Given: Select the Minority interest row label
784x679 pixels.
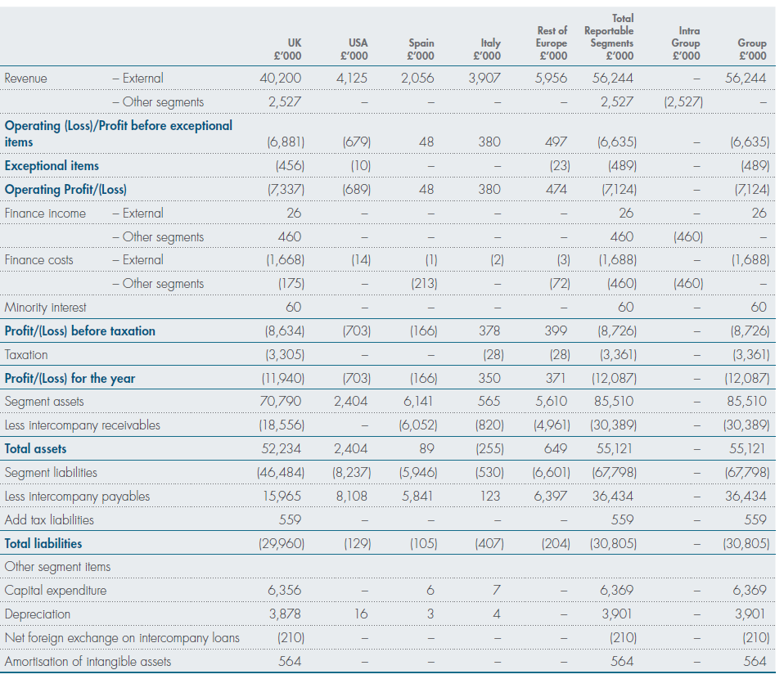Looking at the screenshot, I should [46, 308].
